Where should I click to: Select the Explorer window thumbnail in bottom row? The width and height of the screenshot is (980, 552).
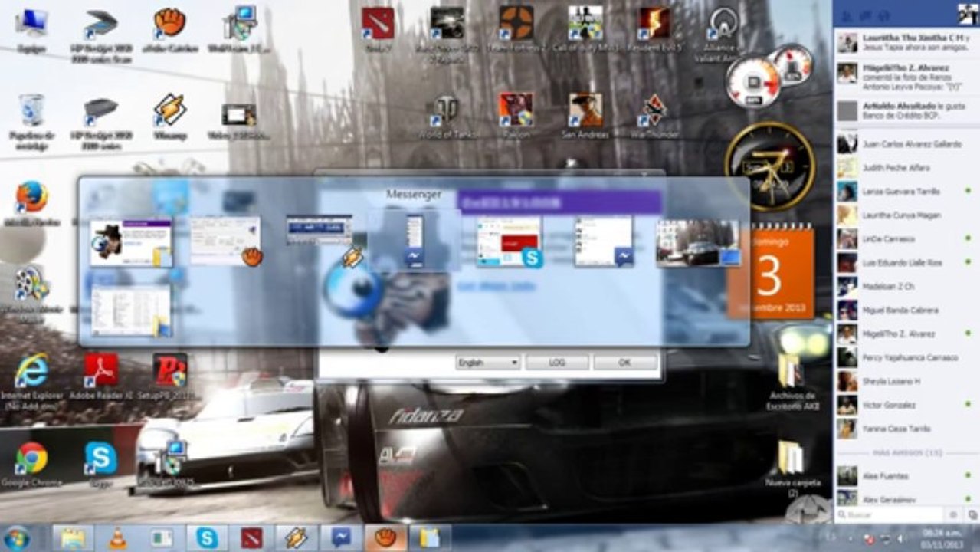[x=131, y=310]
